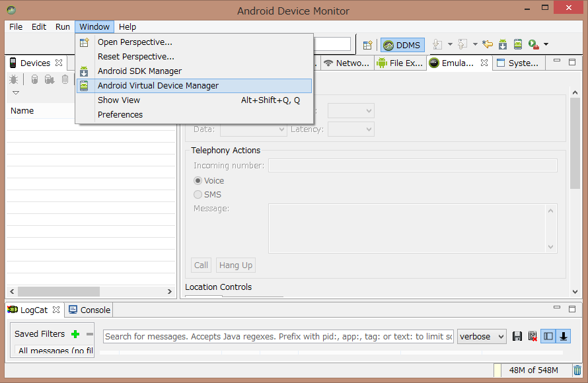The image size is (588, 383).
Task: Click the Emulator Control scroll-down arrow
Action: (575, 292)
